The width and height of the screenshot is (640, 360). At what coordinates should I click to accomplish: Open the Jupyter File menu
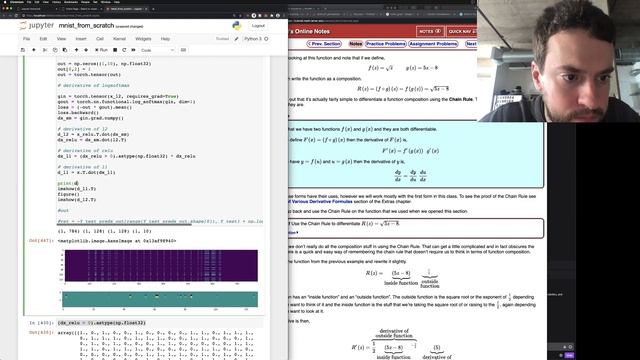pos(27,39)
